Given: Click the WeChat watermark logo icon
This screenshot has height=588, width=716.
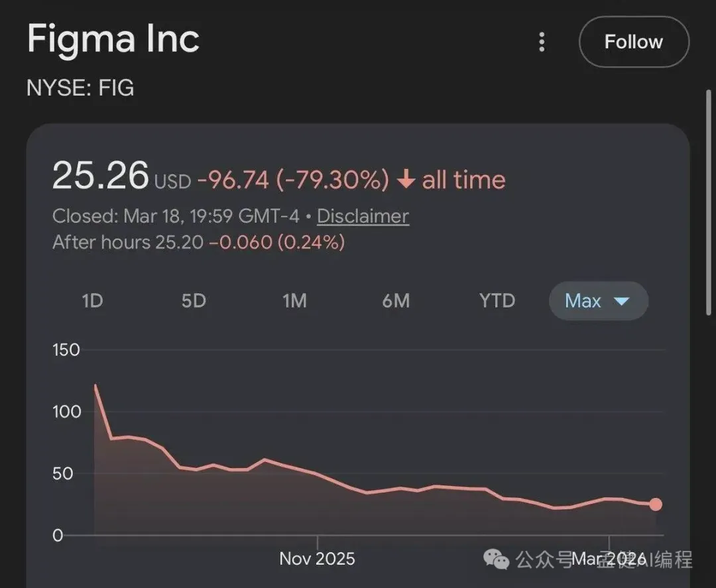Looking at the screenshot, I should pyautogui.click(x=497, y=559).
